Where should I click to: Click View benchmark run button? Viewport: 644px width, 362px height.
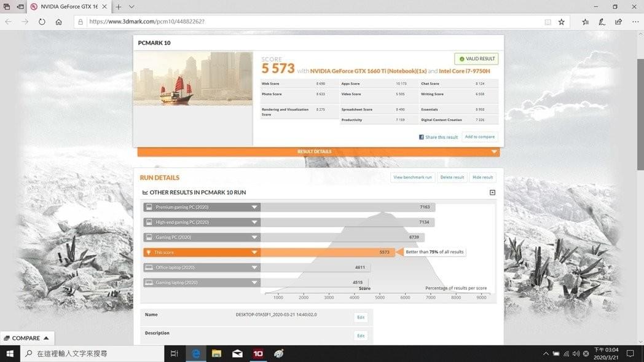pyautogui.click(x=412, y=178)
